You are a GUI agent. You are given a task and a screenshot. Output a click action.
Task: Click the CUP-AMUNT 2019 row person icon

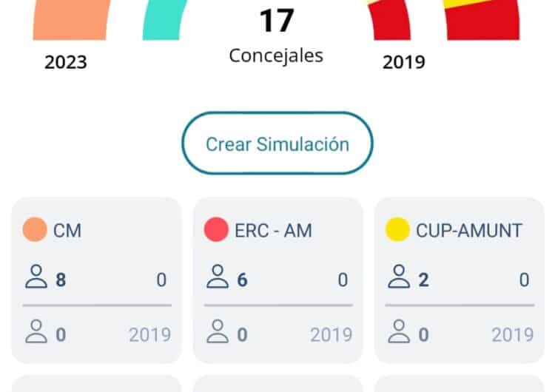pyautogui.click(x=399, y=333)
